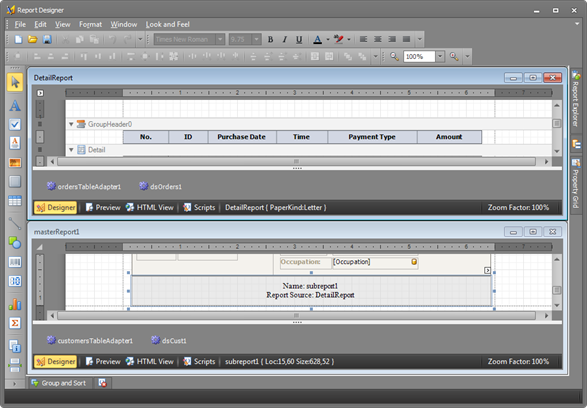Select the Shape control tool
587x408 pixels.
(15, 243)
